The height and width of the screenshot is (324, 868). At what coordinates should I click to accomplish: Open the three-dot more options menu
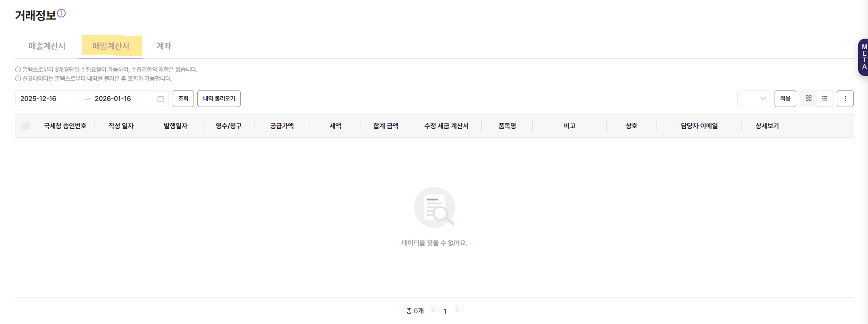coord(845,99)
